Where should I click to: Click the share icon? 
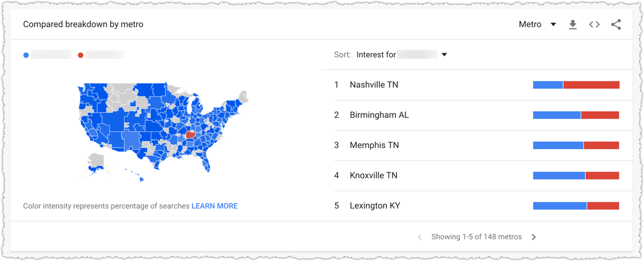616,25
